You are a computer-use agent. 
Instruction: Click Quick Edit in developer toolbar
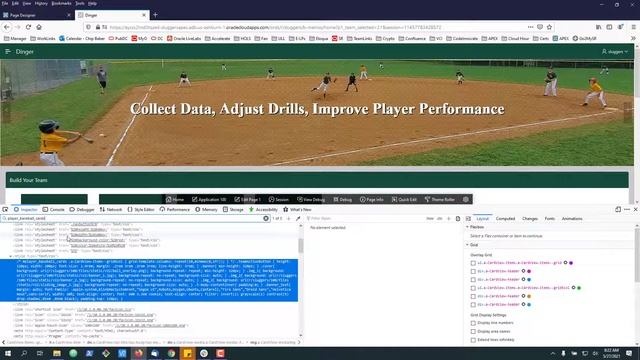point(404,199)
